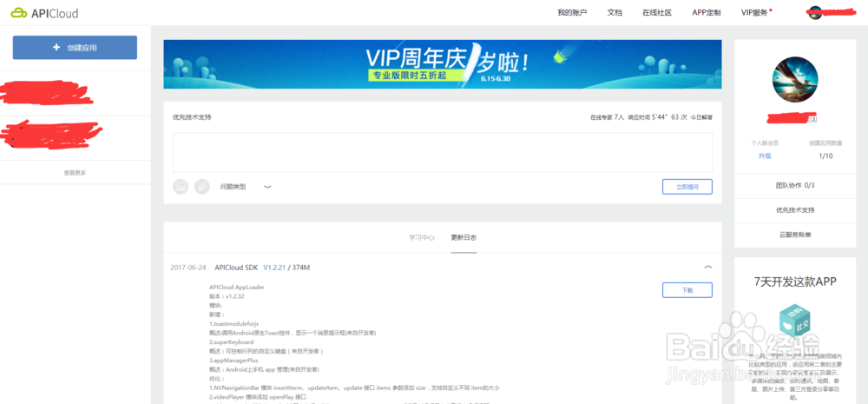Click the APICloud AppLoader text line
Image resolution: width=868 pixels, height=404 pixels.
click(x=236, y=287)
